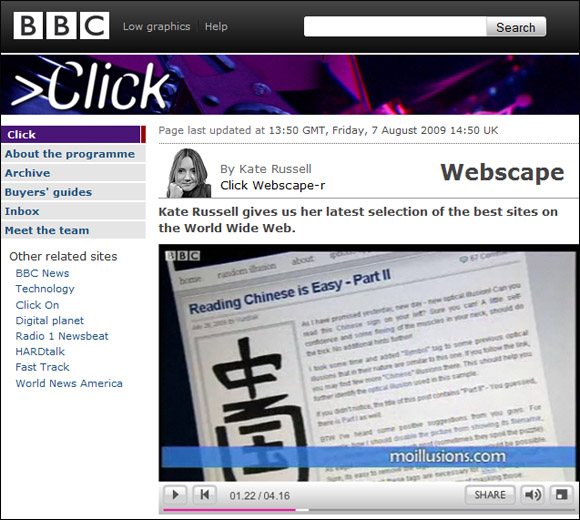Open the Fast Track link
The width and height of the screenshot is (580, 520).
pos(42,367)
